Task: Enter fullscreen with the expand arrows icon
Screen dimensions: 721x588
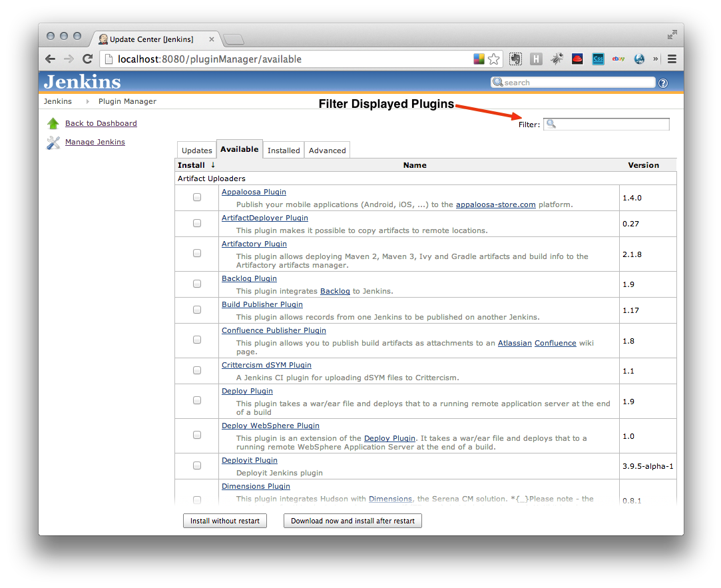Action: (x=672, y=35)
